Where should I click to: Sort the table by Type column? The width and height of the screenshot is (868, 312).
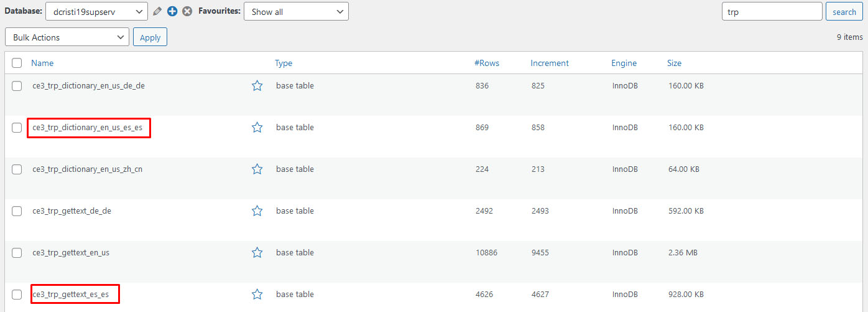(284, 63)
